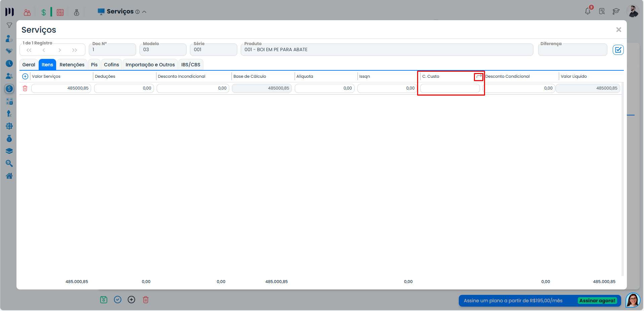Screen dimensions: 644x311
Task: Click the blue check circle in bottom toolbar
Action: click(118, 300)
